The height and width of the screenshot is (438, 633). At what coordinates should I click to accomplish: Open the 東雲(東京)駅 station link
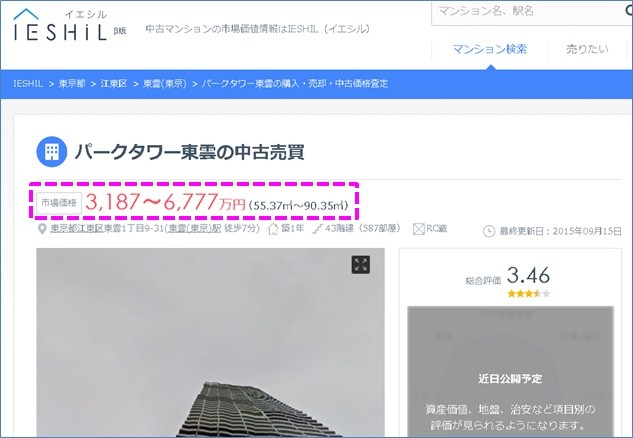pos(195,228)
